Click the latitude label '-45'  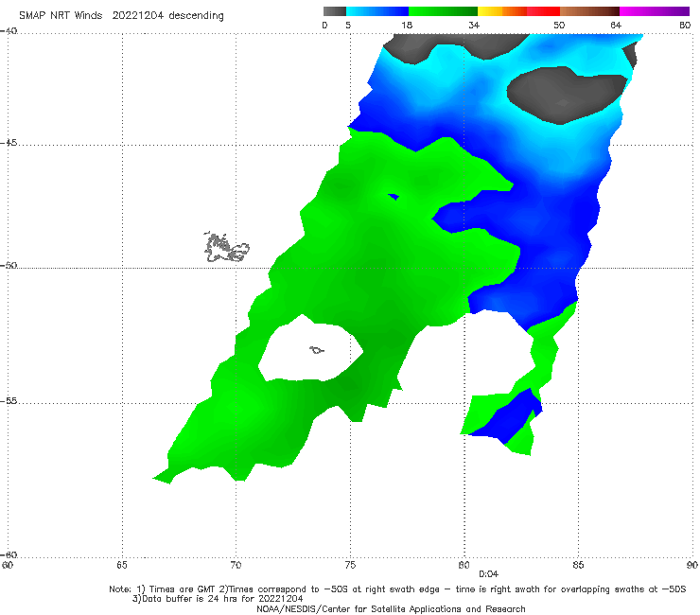pyautogui.click(x=9, y=143)
